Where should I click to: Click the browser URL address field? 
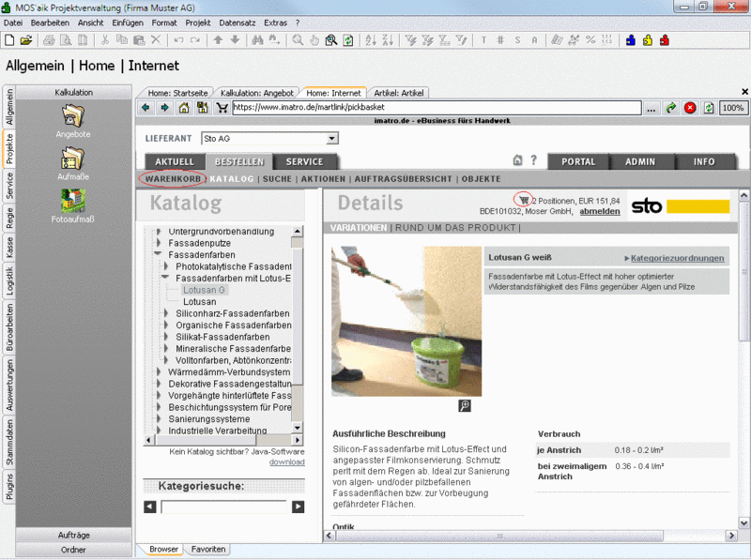pos(437,108)
